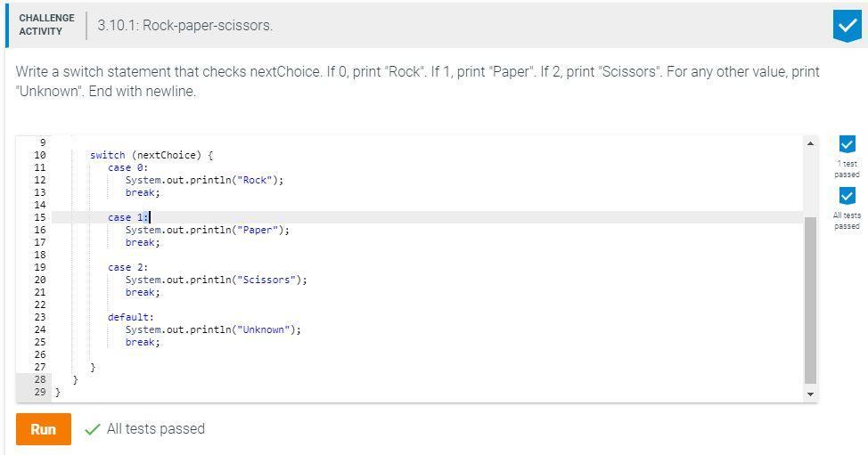Click the CHALLENGE ACTIVITY label

point(46,25)
